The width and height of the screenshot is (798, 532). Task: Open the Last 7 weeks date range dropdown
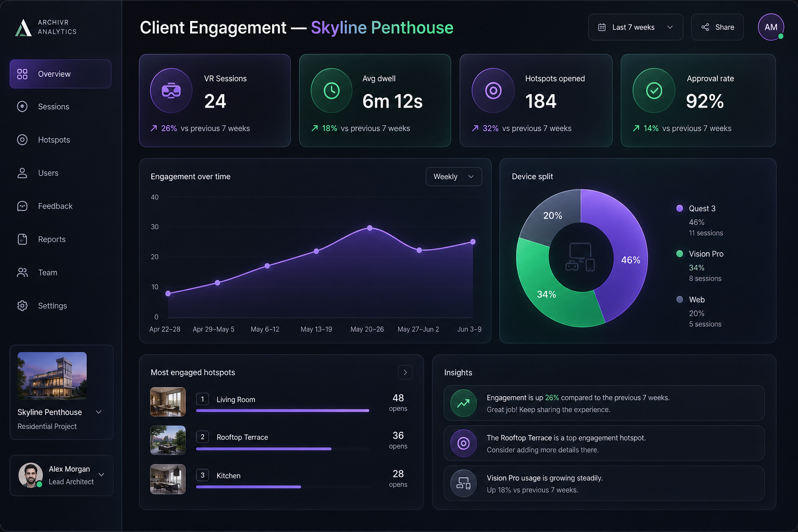[x=635, y=27]
